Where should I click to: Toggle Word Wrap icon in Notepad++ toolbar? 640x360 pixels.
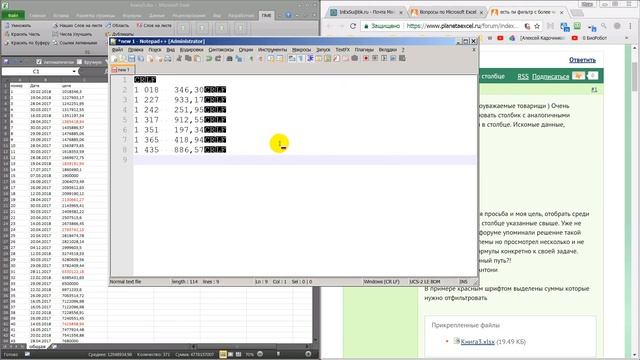pyautogui.click(x=292, y=58)
